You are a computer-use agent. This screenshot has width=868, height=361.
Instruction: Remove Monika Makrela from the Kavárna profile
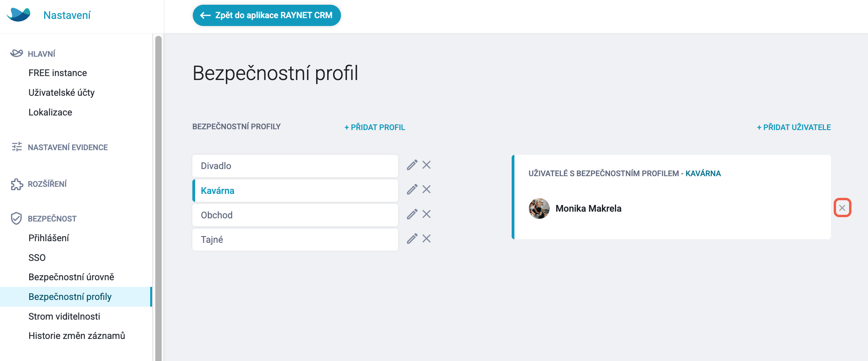pyautogui.click(x=842, y=208)
